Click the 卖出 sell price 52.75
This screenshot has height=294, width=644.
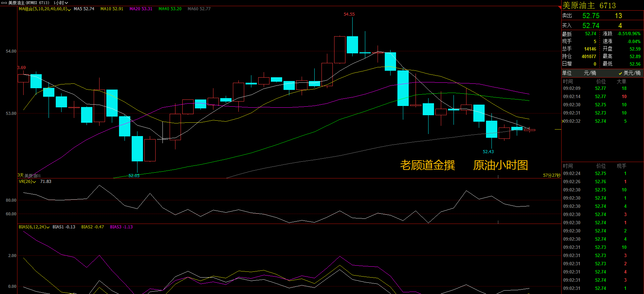(591, 16)
